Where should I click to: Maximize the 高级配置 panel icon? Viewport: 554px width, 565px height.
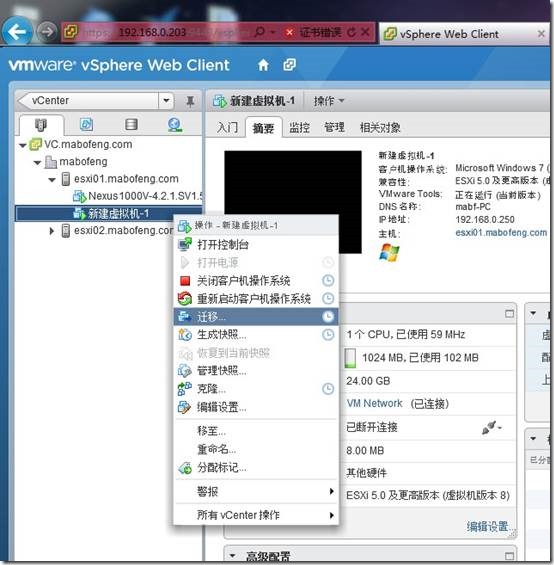click(509, 556)
